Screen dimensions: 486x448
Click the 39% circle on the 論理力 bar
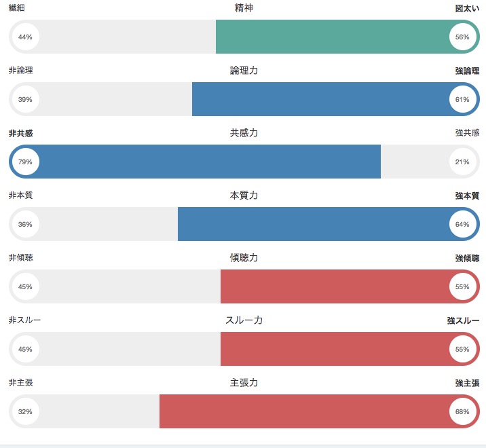coord(25,99)
